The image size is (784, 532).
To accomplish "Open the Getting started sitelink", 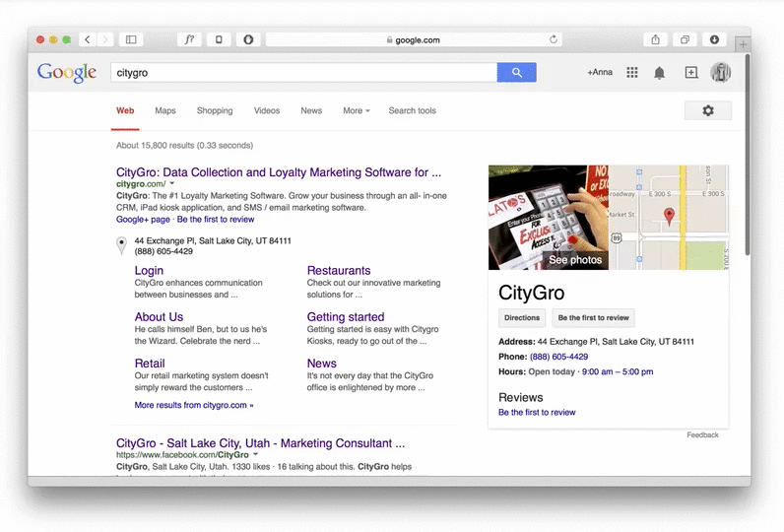I will pos(346,317).
